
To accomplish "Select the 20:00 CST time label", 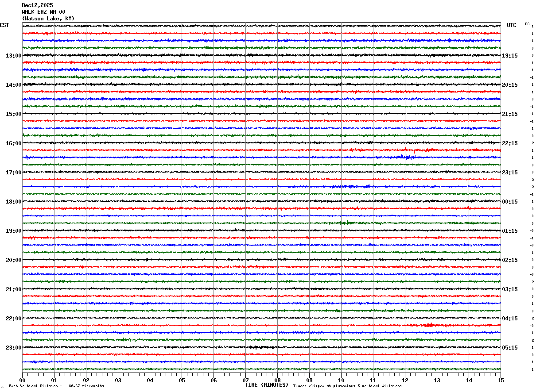I will tap(13, 260).
